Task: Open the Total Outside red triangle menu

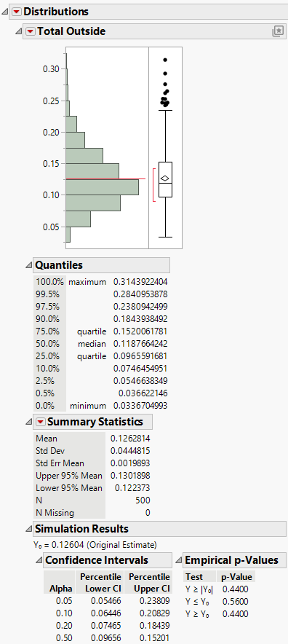Action: 31,31
